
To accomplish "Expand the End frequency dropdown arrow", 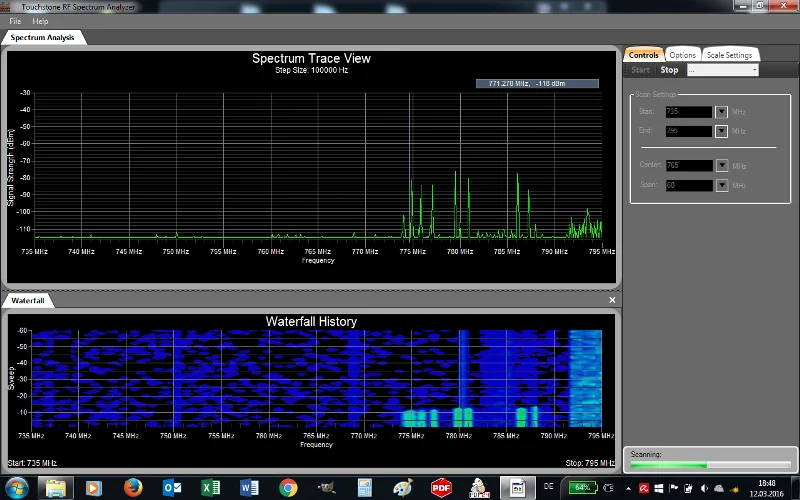I will tap(721, 131).
